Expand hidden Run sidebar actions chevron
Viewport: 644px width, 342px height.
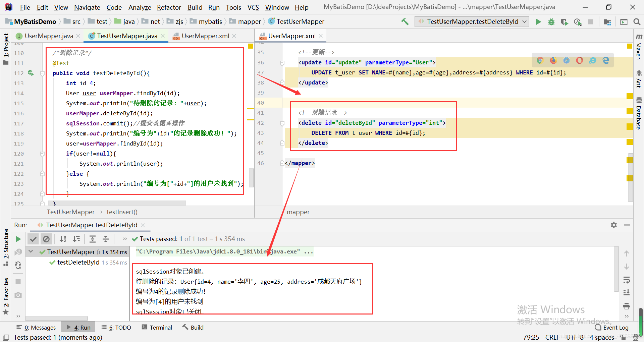18,316
